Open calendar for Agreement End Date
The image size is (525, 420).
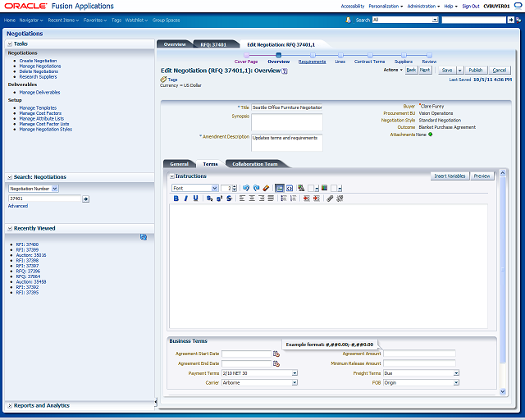point(276,363)
